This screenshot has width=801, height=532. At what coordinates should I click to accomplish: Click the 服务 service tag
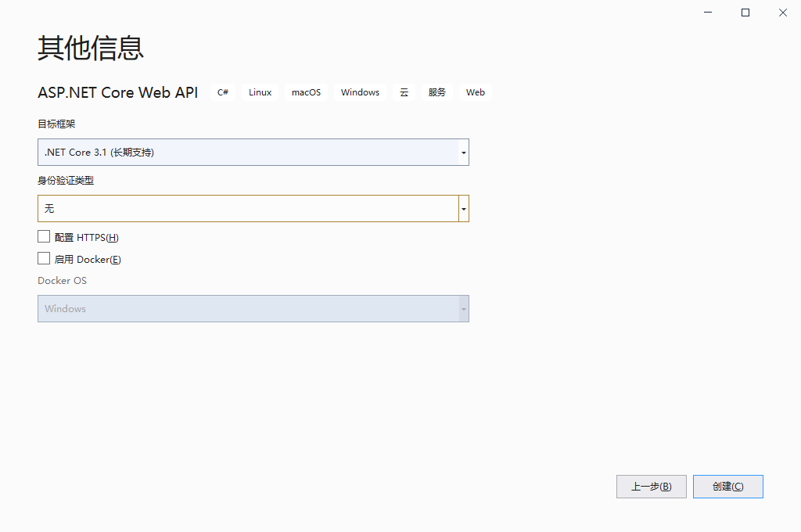(436, 92)
